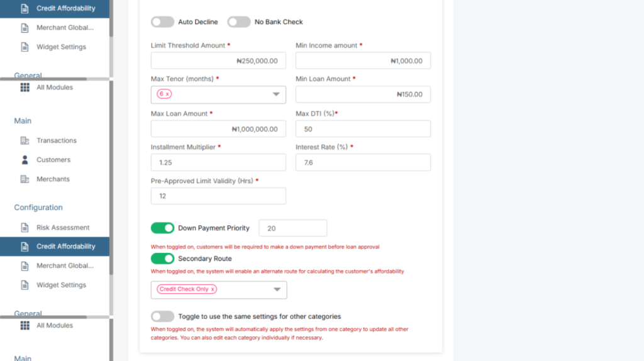Viewport: 644px width, 361px height.
Task: Open the Secondary Route options dropdown arrow
Action: (x=277, y=290)
